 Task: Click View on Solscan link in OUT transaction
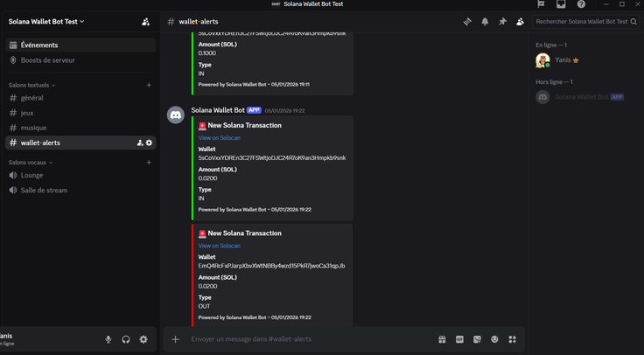coord(219,246)
